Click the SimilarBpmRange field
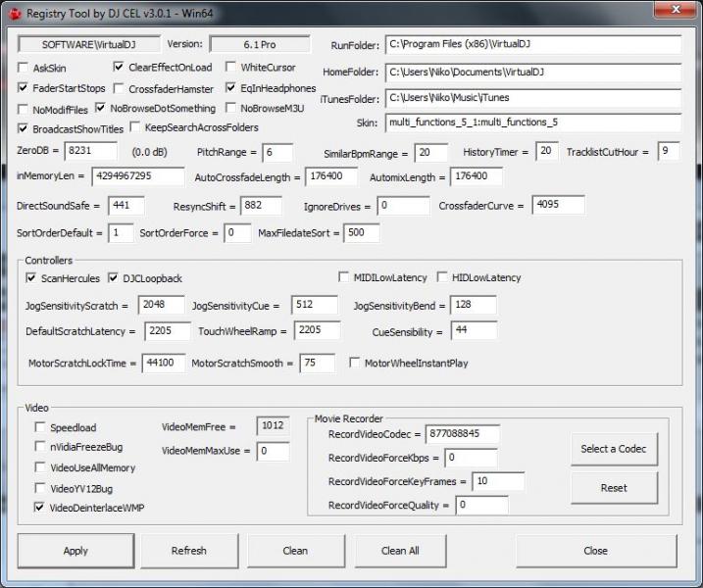 pos(430,153)
